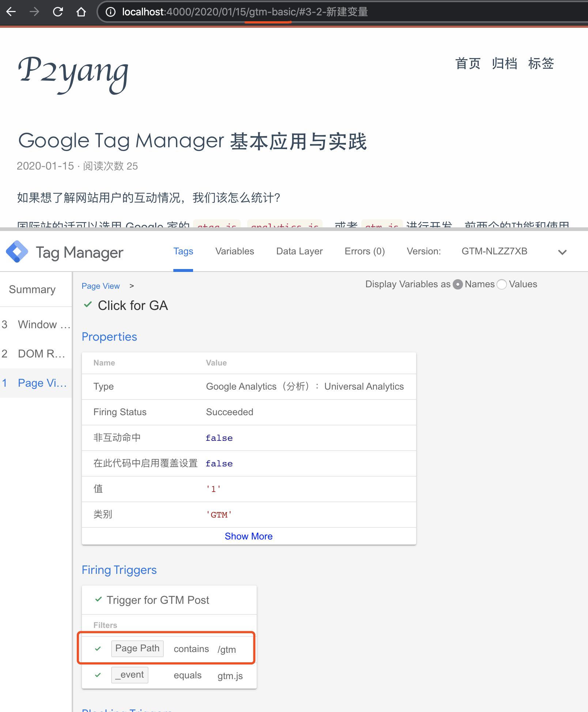Expand properties with Show More
The image size is (588, 712).
(249, 536)
